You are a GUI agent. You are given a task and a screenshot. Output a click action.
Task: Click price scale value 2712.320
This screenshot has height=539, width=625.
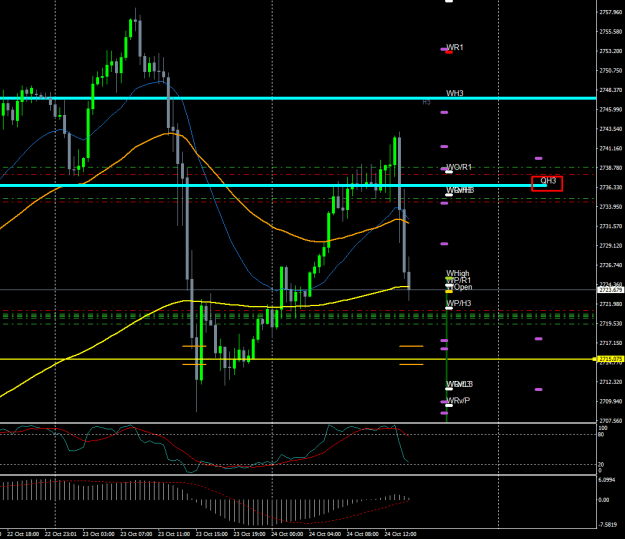pyautogui.click(x=611, y=382)
